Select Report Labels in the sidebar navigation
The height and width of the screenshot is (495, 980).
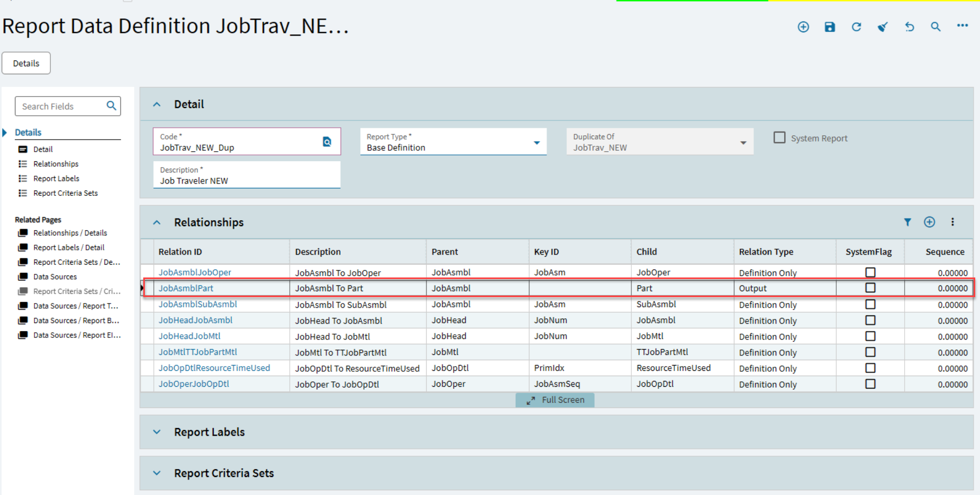tap(56, 179)
